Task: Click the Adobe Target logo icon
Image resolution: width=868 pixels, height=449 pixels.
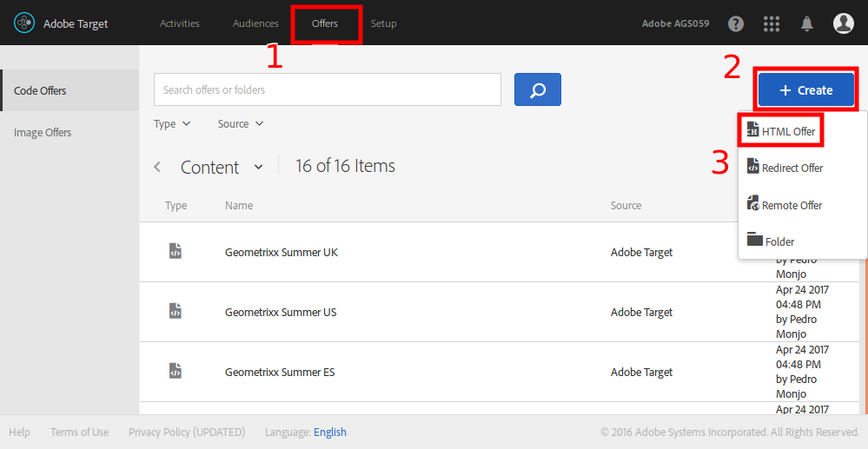Action: 24,23
